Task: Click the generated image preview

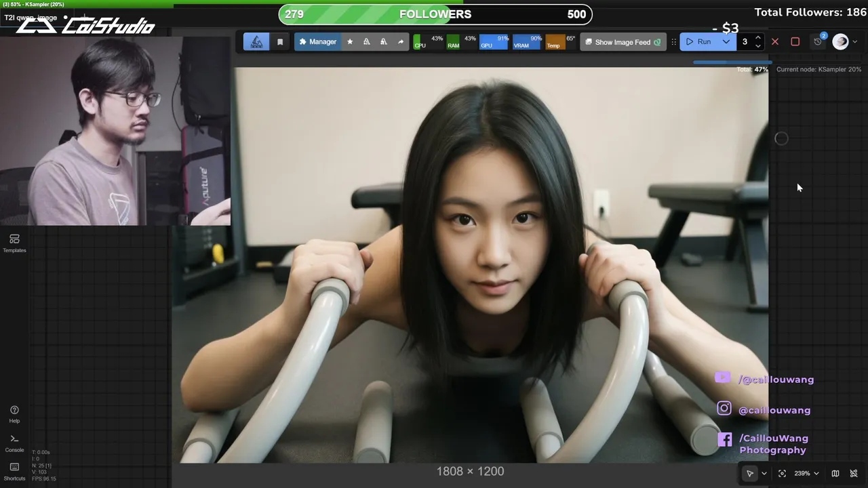Action: pos(469,264)
